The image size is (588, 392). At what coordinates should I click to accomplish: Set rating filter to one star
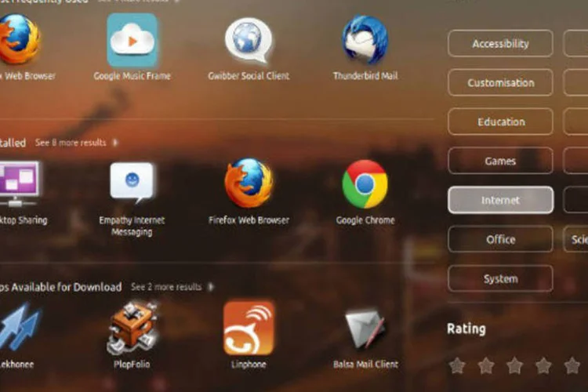(x=457, y=365)
